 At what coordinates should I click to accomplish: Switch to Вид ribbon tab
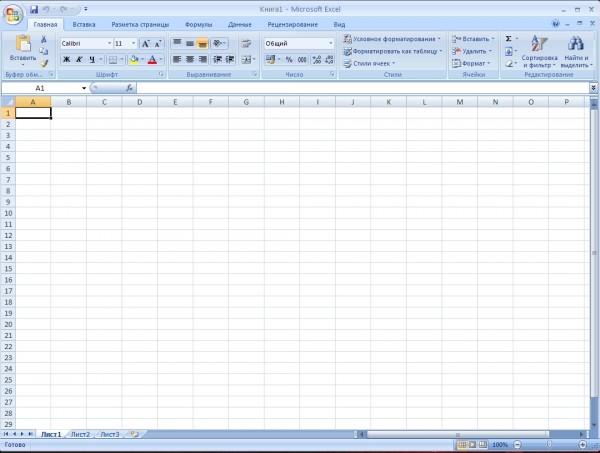coord(339,24)
